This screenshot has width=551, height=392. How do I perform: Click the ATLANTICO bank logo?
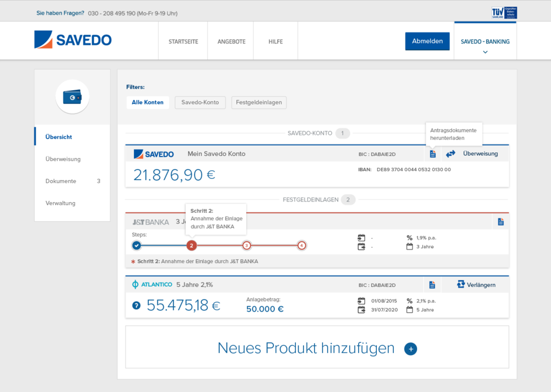[x=152, y=285]
